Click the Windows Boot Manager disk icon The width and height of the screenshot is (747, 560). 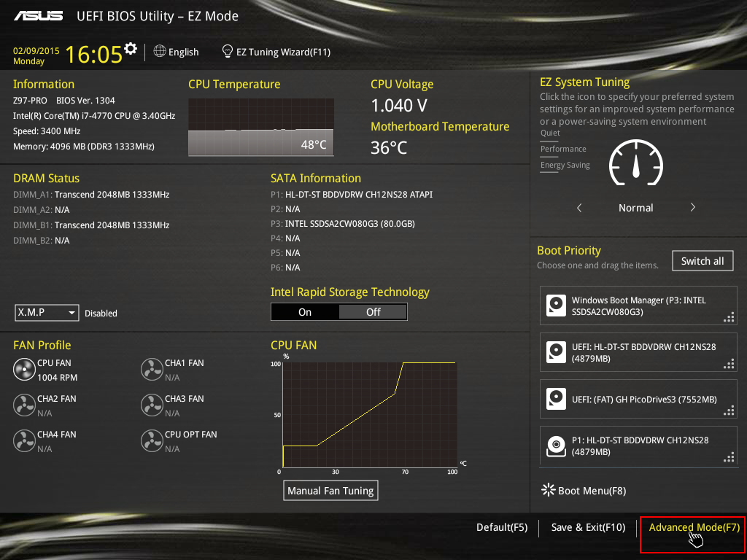coord(556,306)
